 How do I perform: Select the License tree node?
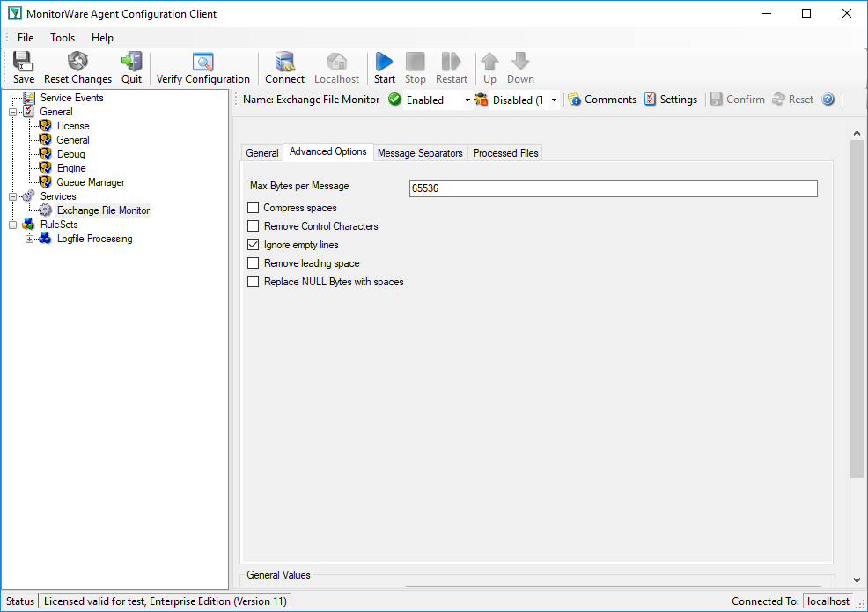pyautogui.click(x=72, y=126)
